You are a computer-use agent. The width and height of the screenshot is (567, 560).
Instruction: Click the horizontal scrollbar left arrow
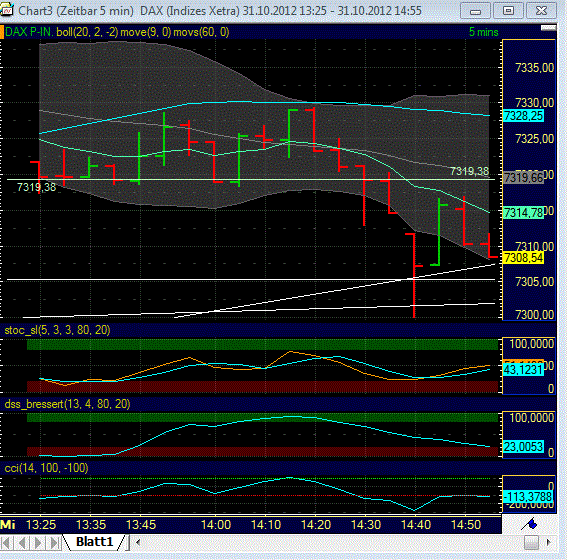[x=138, y=542]
